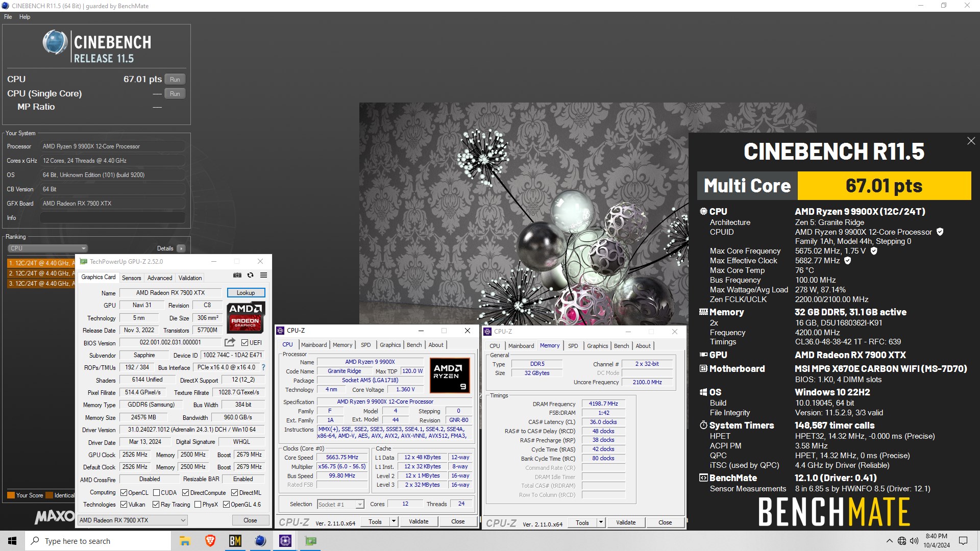
Task: Show hidden system tray icons
Action: point(889,541)
